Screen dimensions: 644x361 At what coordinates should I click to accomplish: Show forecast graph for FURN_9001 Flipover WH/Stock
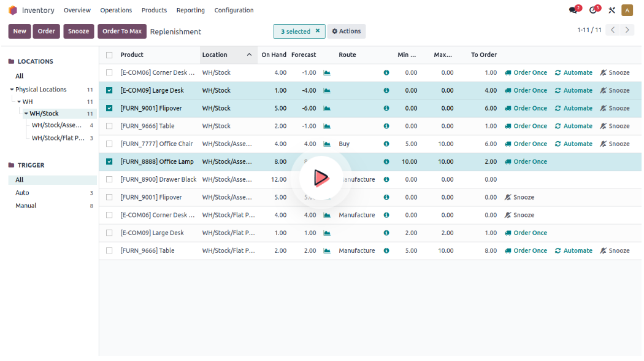[327, 109]
